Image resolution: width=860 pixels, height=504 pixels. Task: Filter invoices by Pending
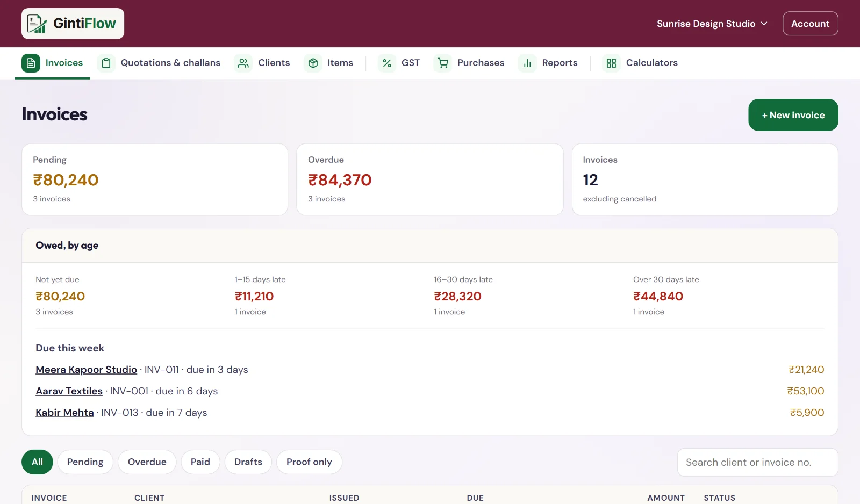[x=85, y=462]
